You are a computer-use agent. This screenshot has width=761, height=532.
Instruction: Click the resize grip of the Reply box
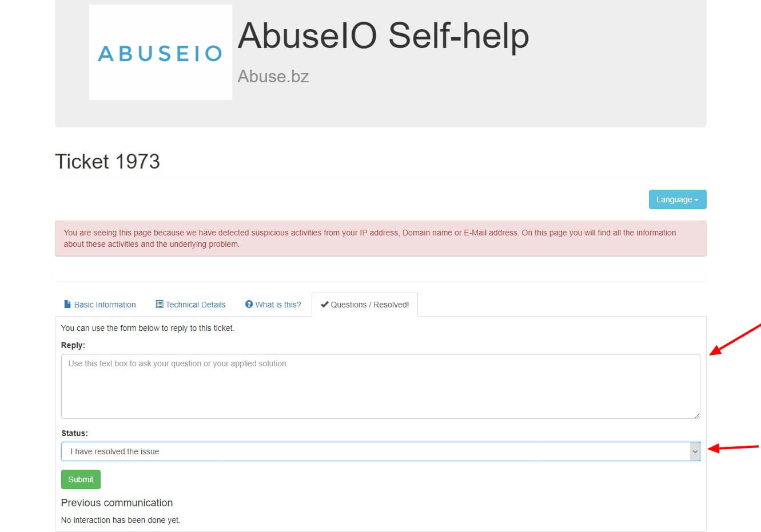[x=696, y=415]
